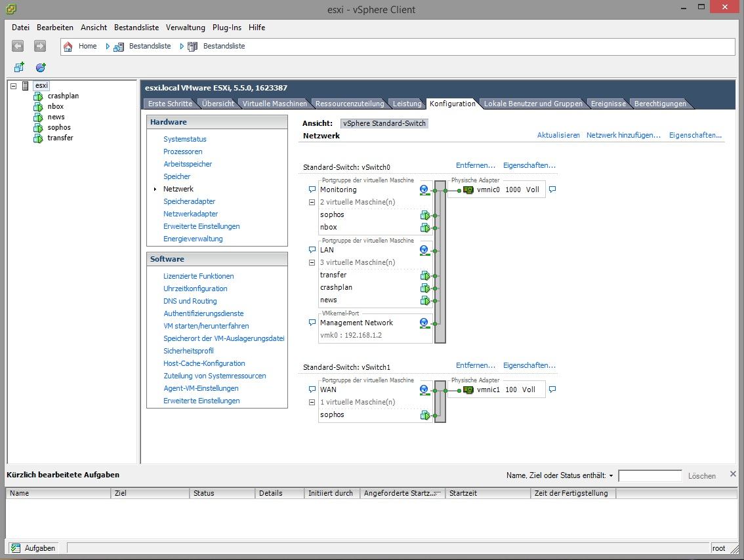This screenshot has width=744, height=560.
Task: Open Eigenschaften for vSwitch0
Action: [529, 165]
